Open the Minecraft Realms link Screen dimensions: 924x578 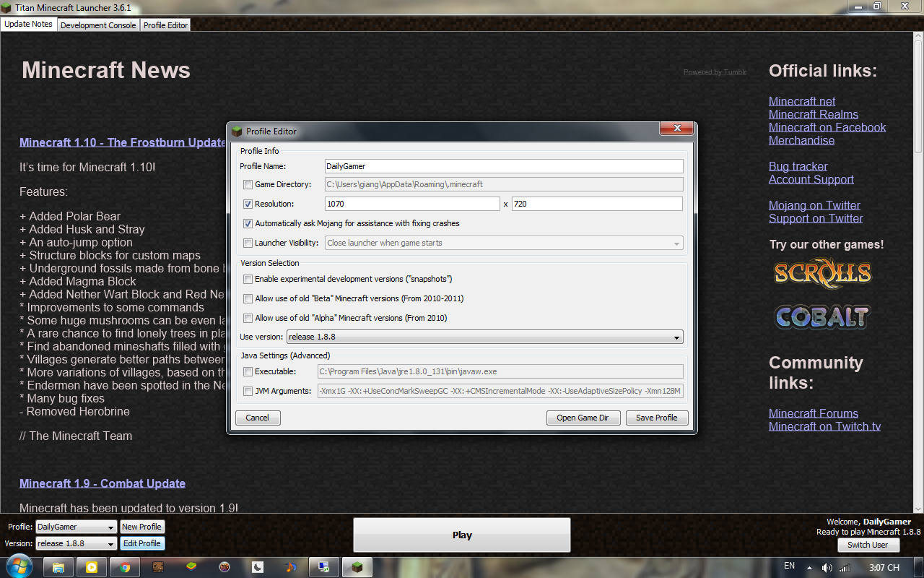[x=814, y=114]
